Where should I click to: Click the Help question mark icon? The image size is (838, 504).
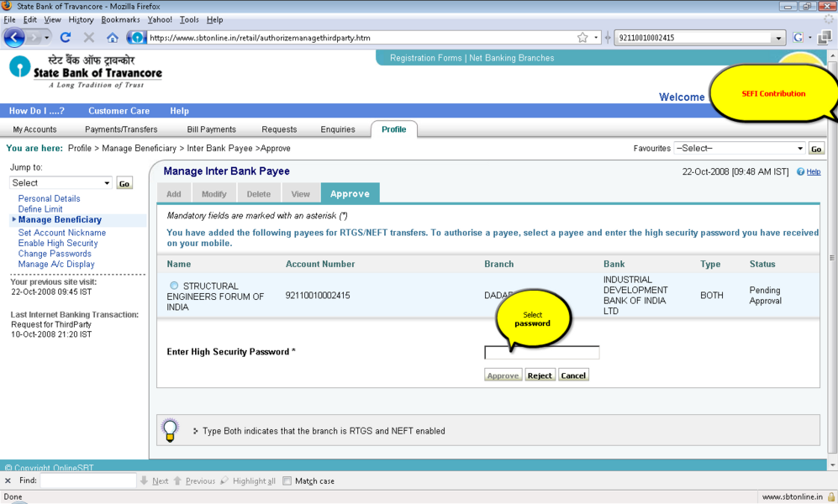point(801,172)
